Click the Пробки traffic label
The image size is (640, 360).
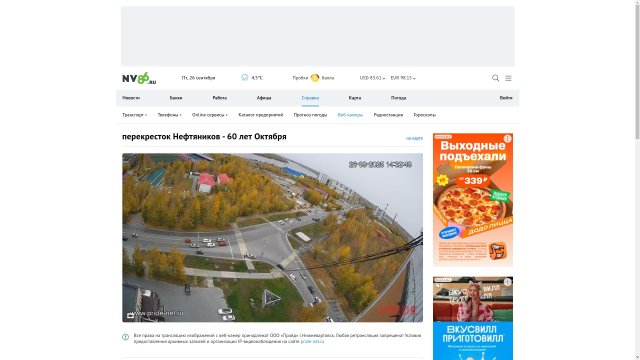click(x=300, y=78)
